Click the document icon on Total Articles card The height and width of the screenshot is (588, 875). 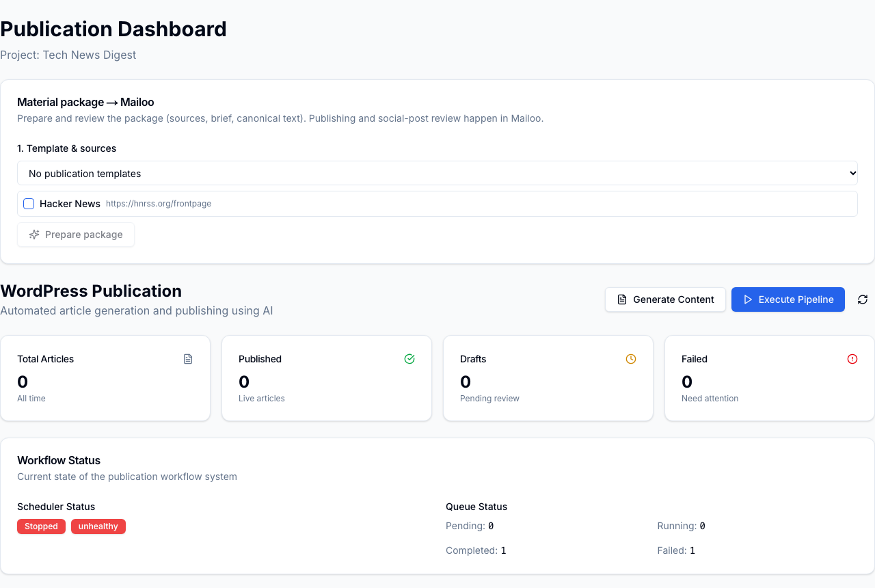[x=188, y=359]
